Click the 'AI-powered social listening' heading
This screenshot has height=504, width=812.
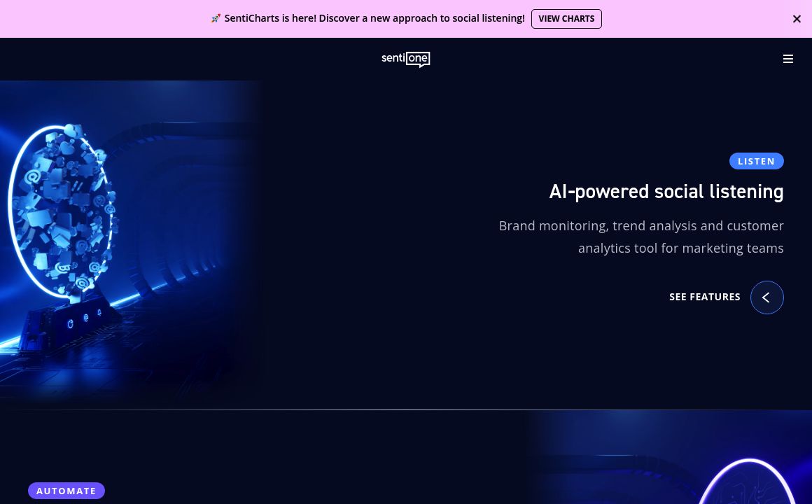(666, 191)
